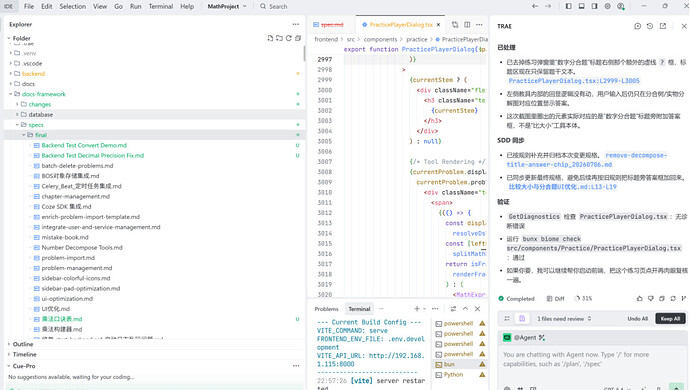Switch to the Problems tab
The height and width of the screenshot is (390, 690).
(327, 309)
